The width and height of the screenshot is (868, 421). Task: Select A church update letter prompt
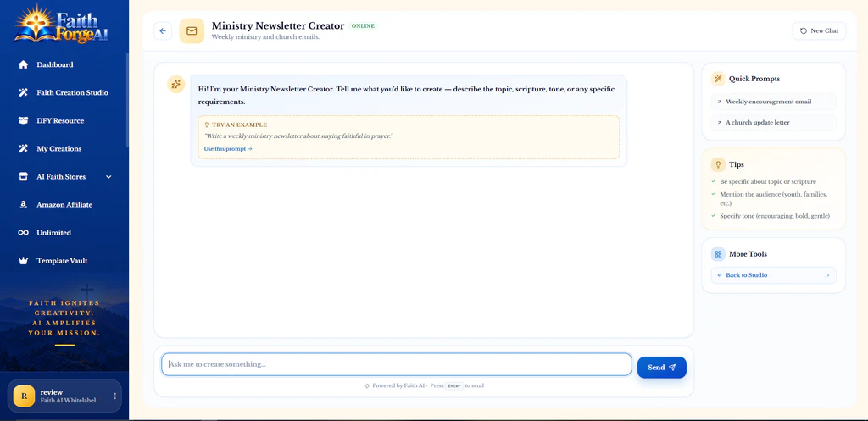point(773,122)
